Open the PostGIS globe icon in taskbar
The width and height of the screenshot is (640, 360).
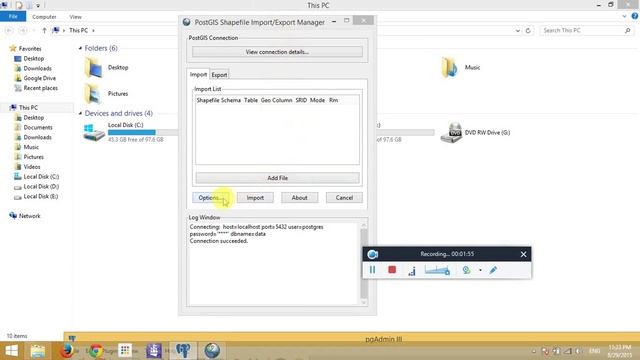pos(212,351)
